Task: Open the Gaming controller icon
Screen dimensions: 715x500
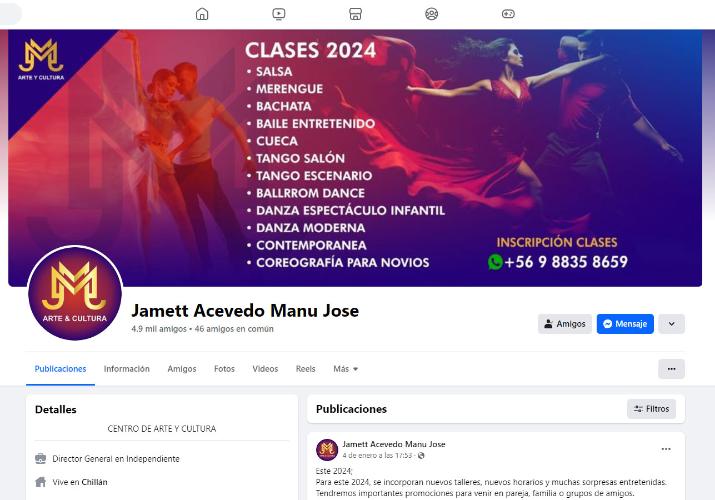Action: (x=508, y=14)
